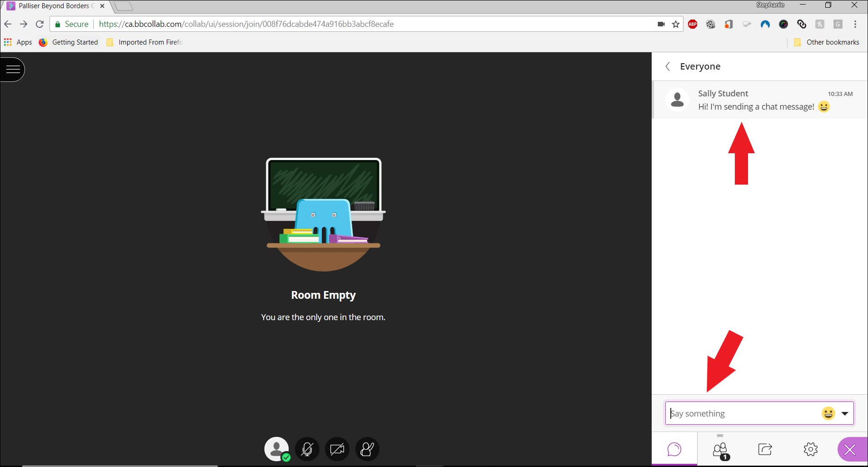Click the message 'Hi! I'm sending a chat message!'
The height and width of the screenshot is (467, 868).
pos(756,107)
